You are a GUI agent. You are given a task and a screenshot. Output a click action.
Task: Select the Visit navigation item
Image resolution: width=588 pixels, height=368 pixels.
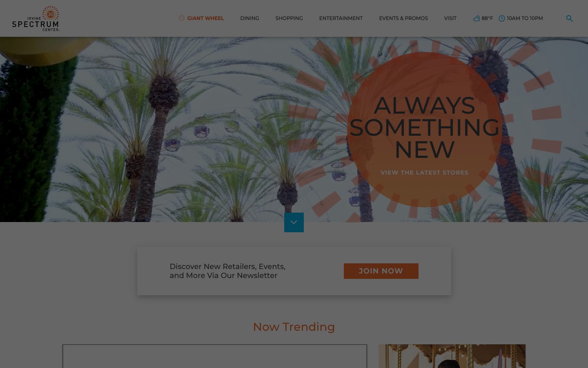[x=450, y=18]
